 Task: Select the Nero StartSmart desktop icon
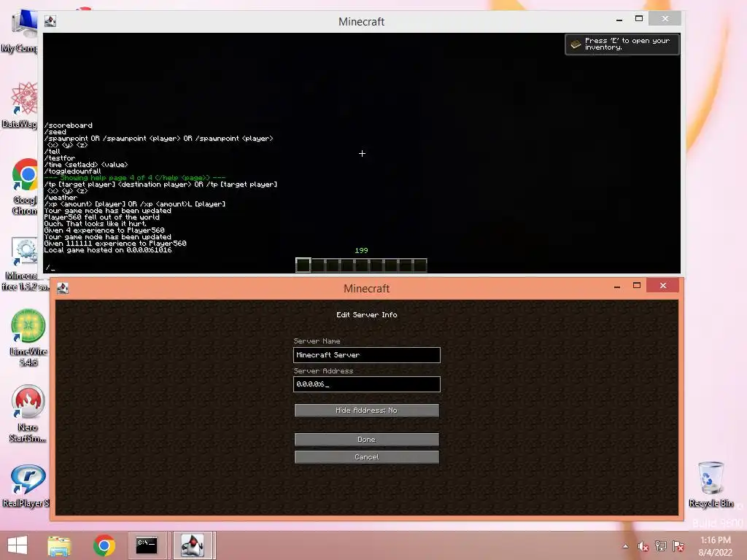pos(28,413)
